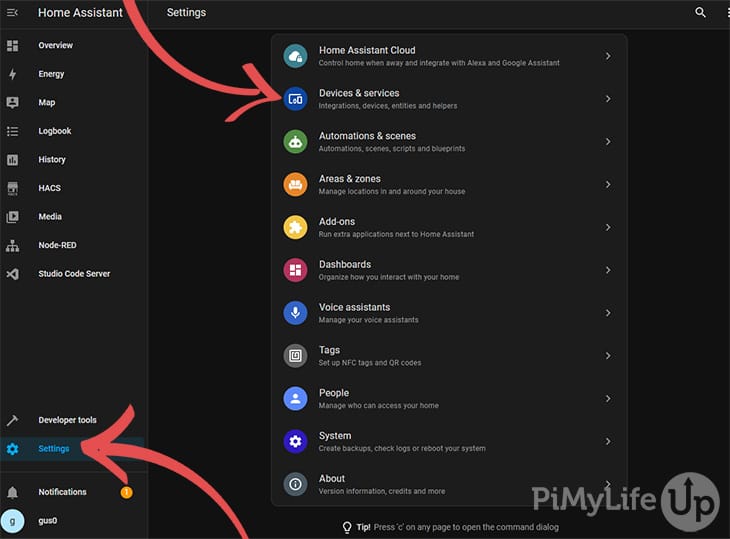Expand Devices & services chevron arrow

[x=608, y=99]
